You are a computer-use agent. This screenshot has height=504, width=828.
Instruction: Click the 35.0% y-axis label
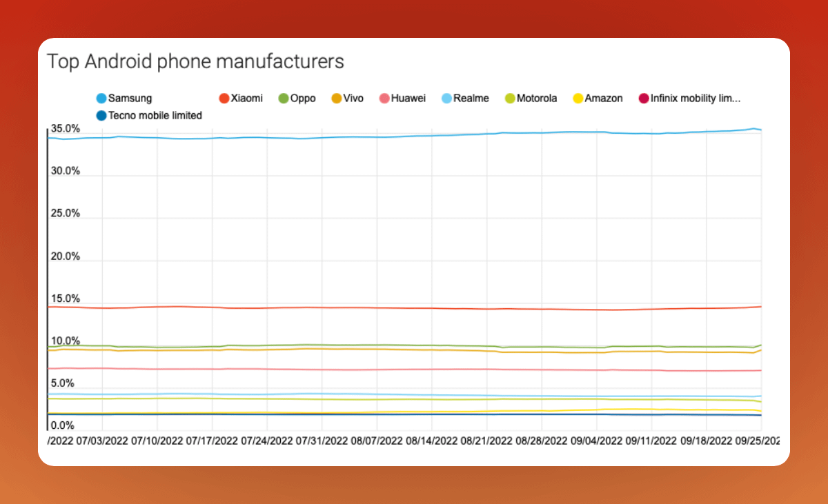click(x=65, y=129)
